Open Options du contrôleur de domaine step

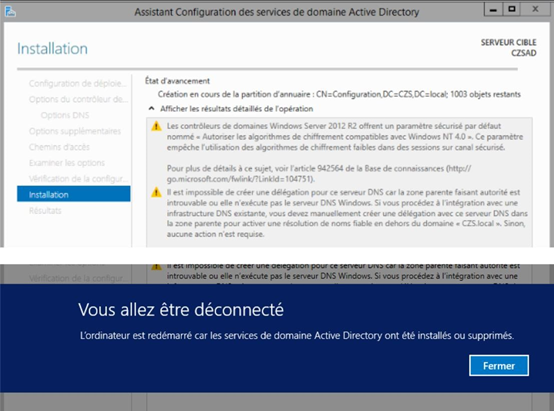point(78,99)
